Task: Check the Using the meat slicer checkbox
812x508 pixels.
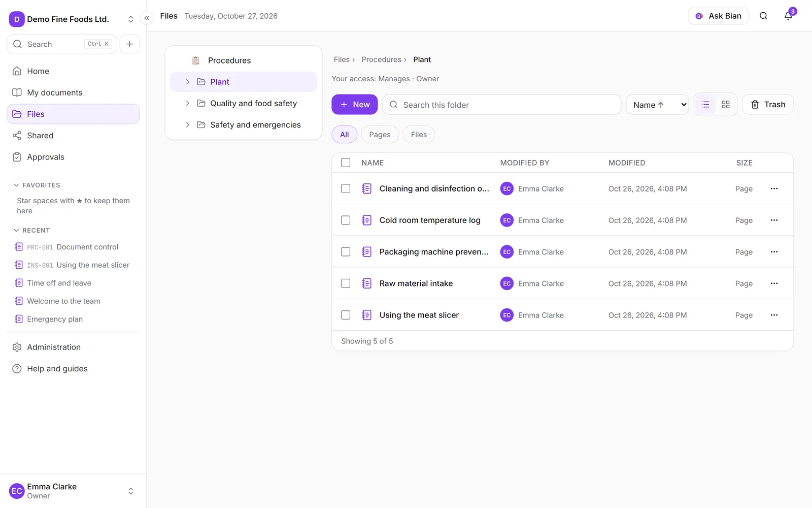Action: coord(346,315)
